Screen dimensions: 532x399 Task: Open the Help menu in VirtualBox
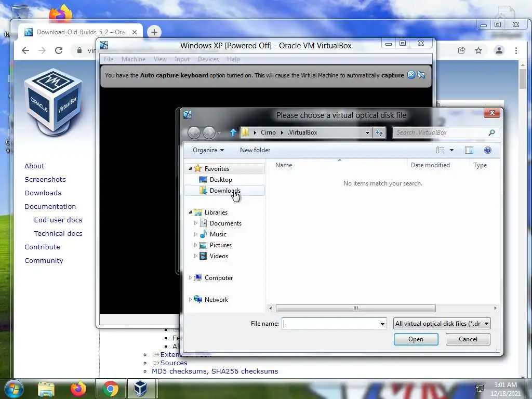(233, 59)
